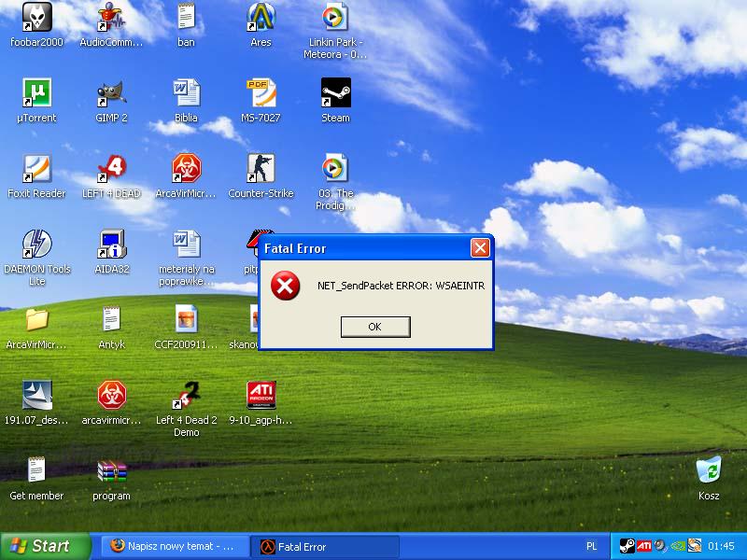
Task: Click the taskbar clock 01:45
Action: 721,546
